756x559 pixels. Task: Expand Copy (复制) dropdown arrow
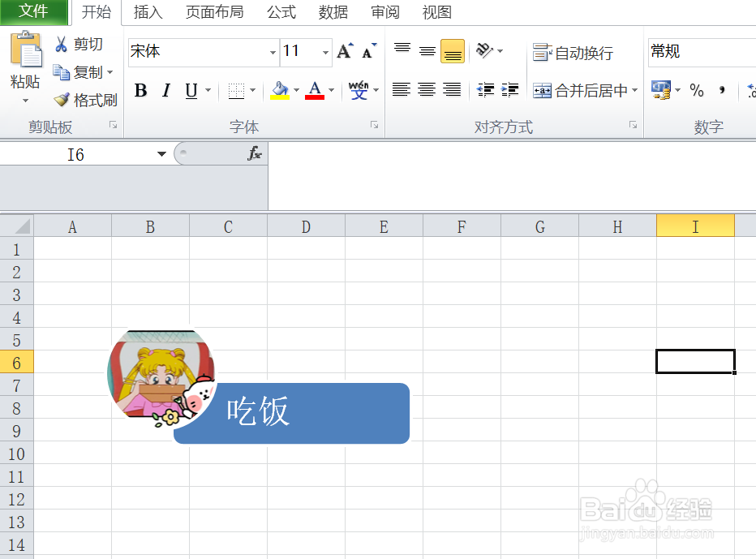[x=110, y=72]
